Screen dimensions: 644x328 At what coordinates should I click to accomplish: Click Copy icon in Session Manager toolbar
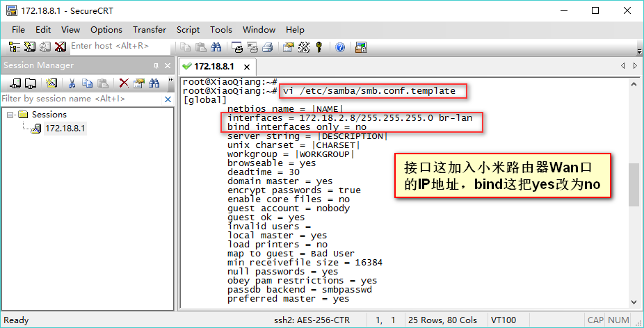[87, 83]
